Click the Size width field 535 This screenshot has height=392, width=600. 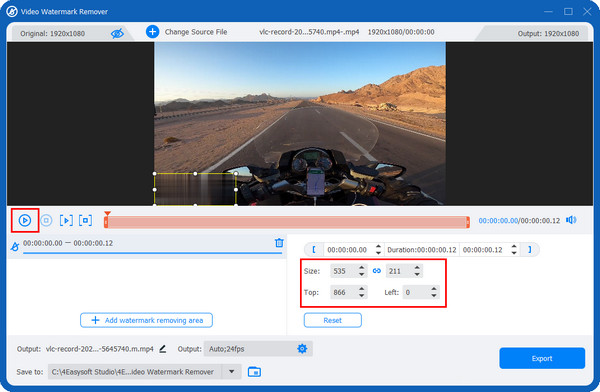(x=343, y=271)
